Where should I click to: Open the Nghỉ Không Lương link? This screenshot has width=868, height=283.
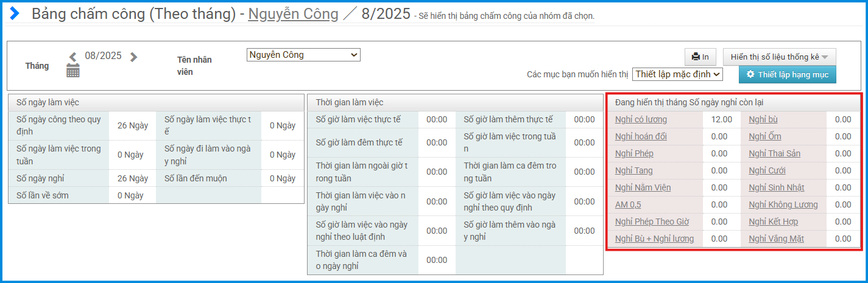[x=783, y=204]
